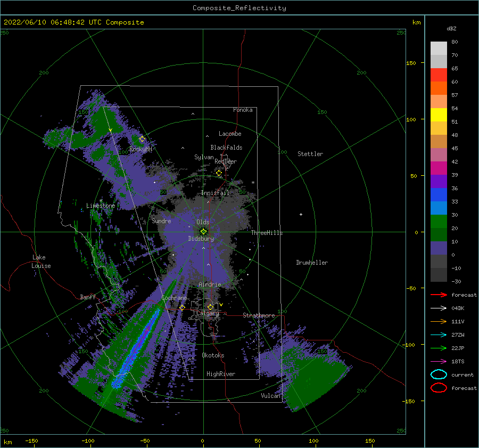Select the bright yellow 51–54 dBZ swatch

click(439, 115)
